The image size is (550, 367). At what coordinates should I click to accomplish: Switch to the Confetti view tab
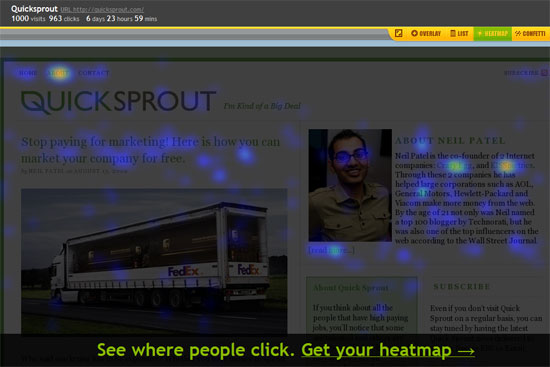click(530, 33)
